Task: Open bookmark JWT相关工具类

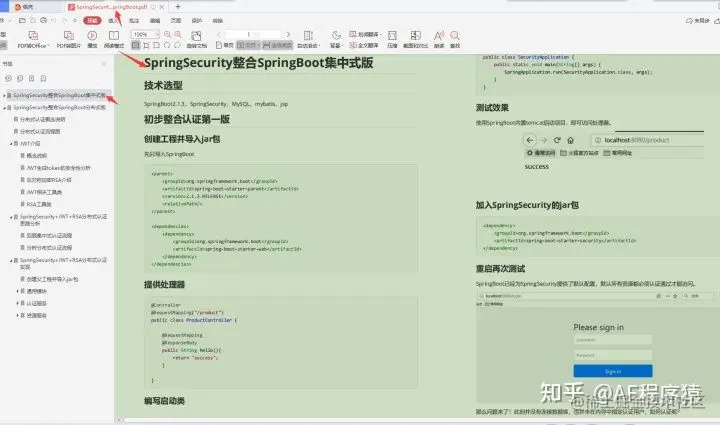Action: click(44, 192)
